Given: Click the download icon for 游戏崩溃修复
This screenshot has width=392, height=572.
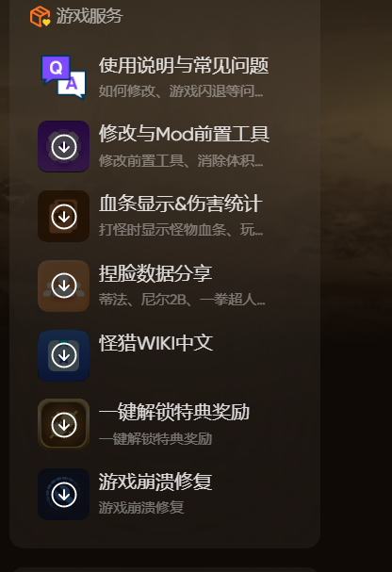Looking at the screenshot, I should pos(64,495).
